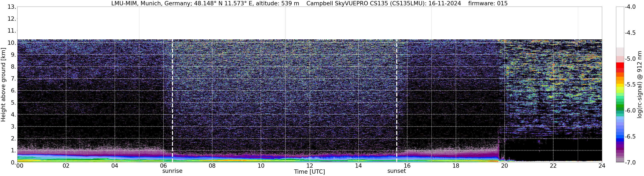
Task: Click the x-axis tick label 16
Action: [407, 166]
